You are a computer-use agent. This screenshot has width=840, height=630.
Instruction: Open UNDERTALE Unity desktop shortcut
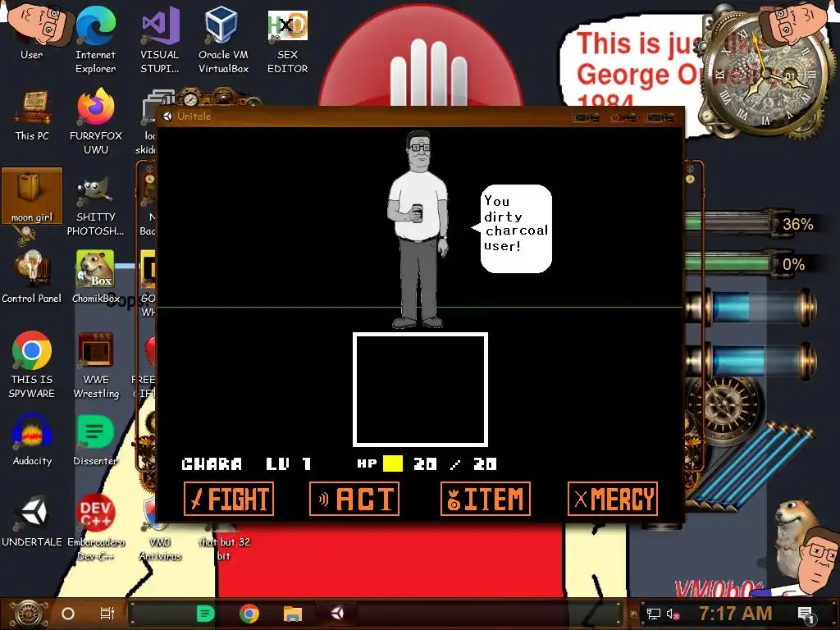32,521
